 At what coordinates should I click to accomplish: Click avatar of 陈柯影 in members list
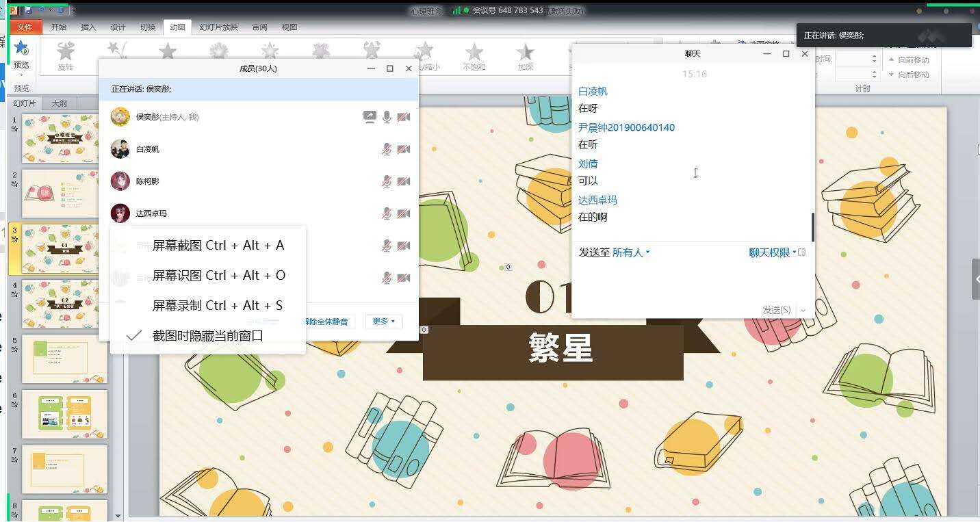[x=120, y=181]
